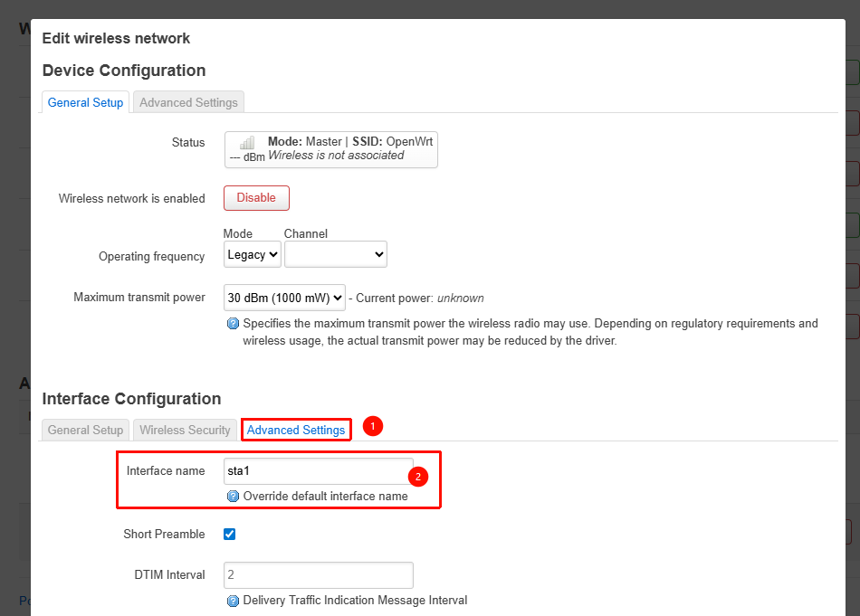The width and height of the screenshot is (860, 616).
Task: Click the Status box showing Mode Master
Action: pyautogui.click(x=331, y=149)
